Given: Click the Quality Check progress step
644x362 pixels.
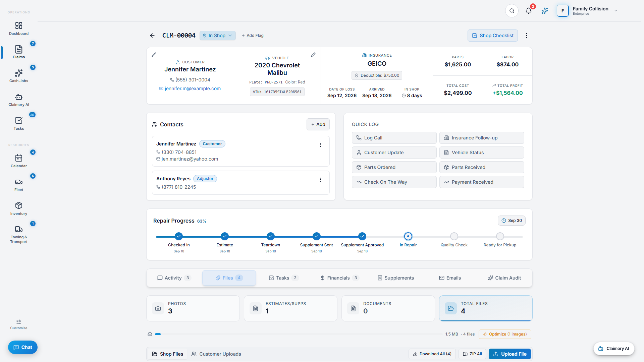Looking at the screenshot, I should click(454, 236).
